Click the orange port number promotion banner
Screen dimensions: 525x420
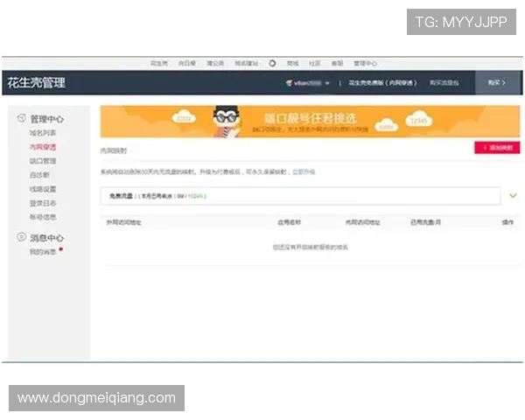(310, 122)
